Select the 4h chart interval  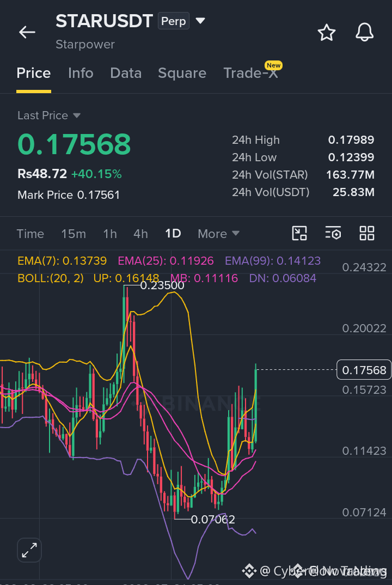coord(140,234)
